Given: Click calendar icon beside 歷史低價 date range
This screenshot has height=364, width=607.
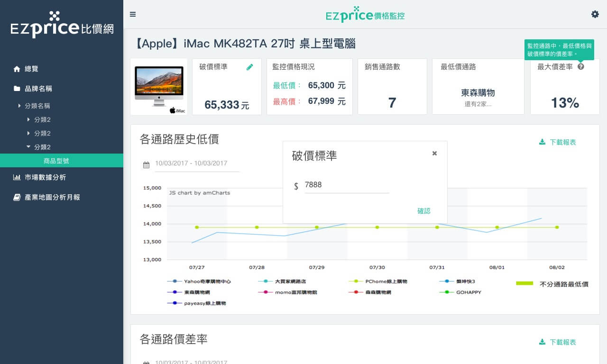Looking at the screenshot, I should point(146,165).
